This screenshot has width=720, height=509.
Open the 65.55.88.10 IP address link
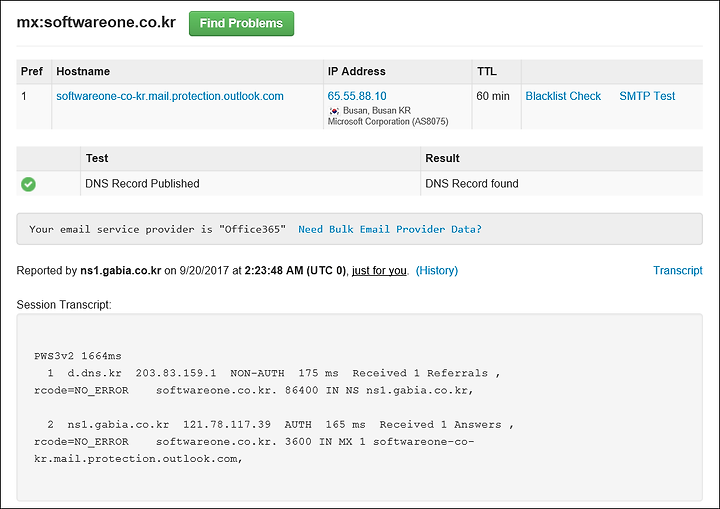point(357,96)
